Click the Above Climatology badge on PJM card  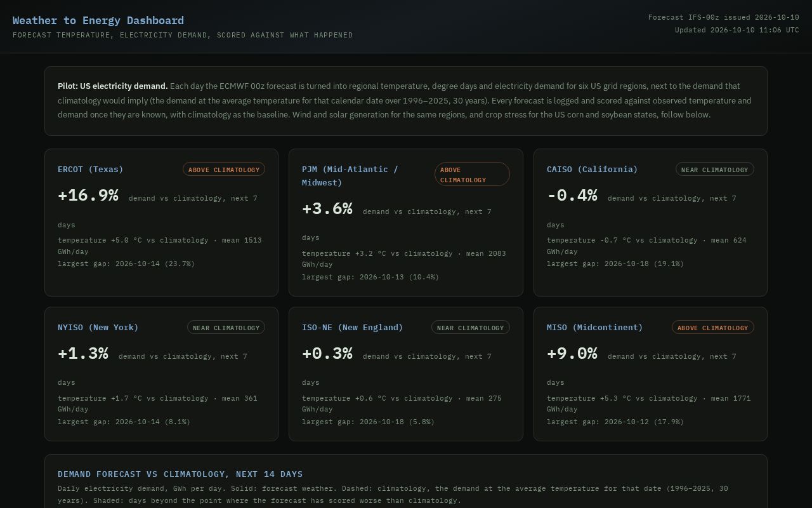tap(472, 175)
